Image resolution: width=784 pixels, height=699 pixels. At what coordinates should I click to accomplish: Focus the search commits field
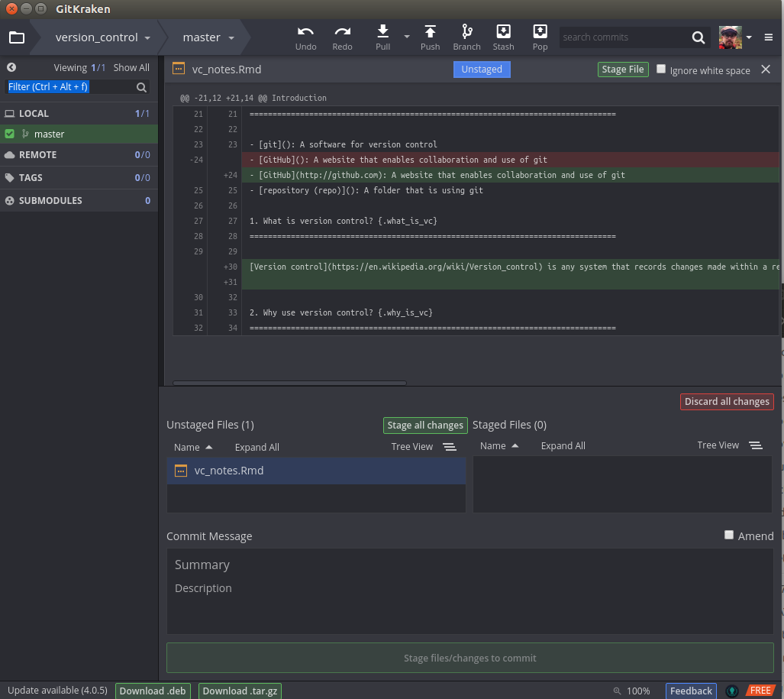pos(624,37)
